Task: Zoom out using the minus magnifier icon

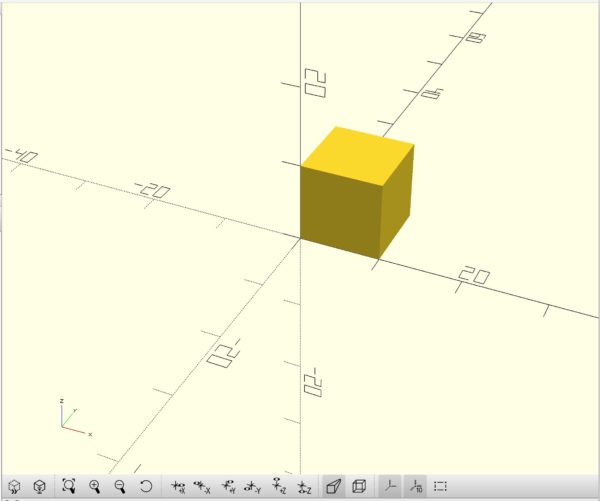Action: pyautogui.click(x=120, y=486)
